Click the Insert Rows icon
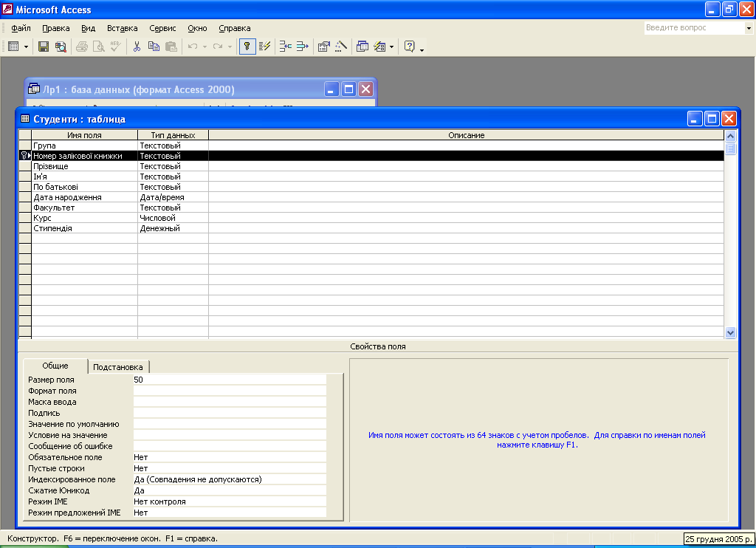Viewport: 756px width, 548px height. point(286,47)
